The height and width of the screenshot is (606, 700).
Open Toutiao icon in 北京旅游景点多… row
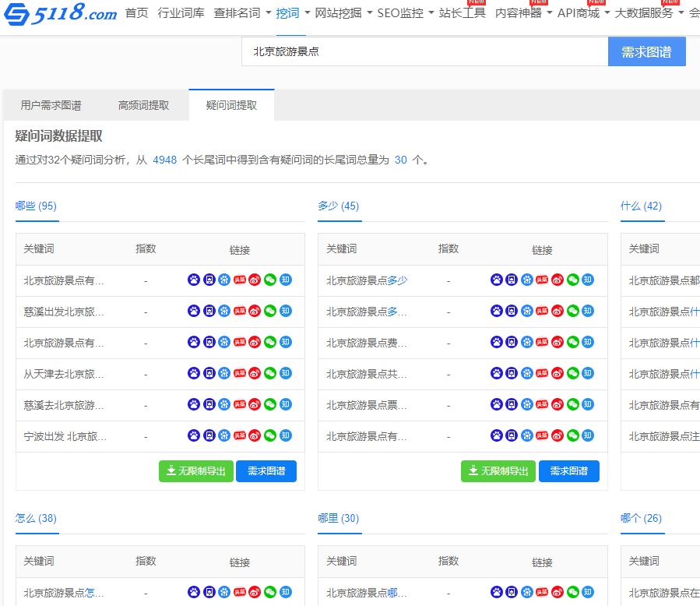(543, 311)
